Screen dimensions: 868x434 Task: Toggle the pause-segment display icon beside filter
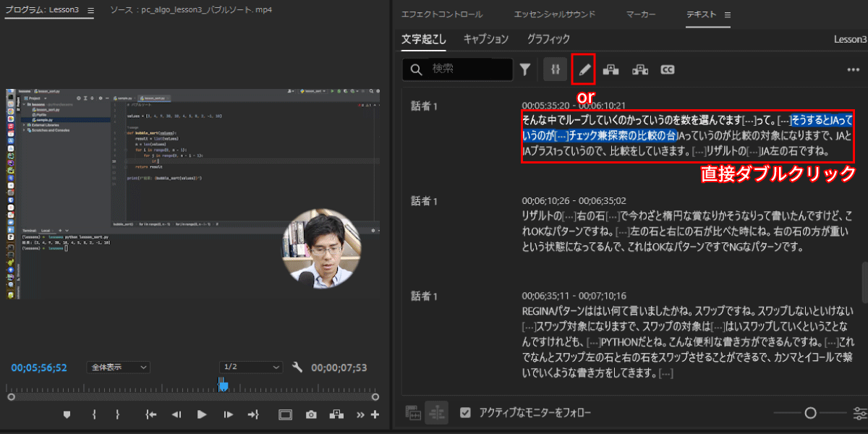tap(556, 69)
